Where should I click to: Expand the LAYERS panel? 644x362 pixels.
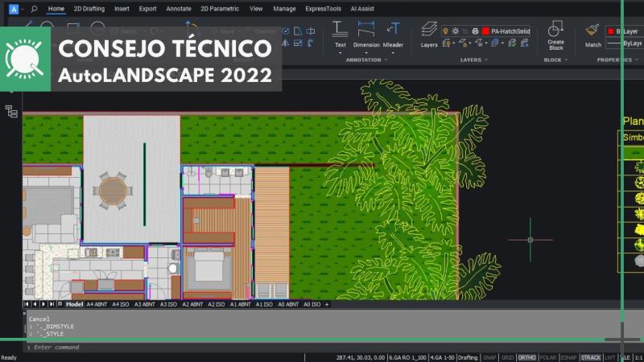(474, 60)
